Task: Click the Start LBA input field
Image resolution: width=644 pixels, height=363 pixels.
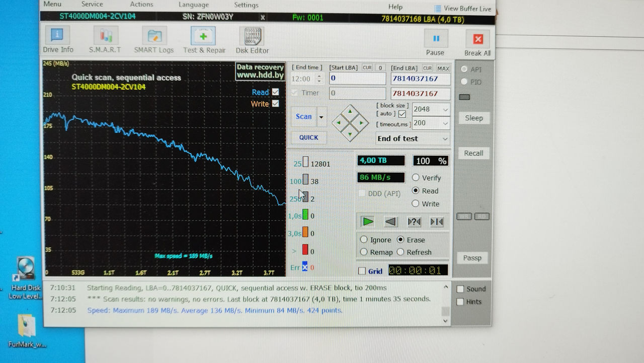Action: [x=357, y=79]
